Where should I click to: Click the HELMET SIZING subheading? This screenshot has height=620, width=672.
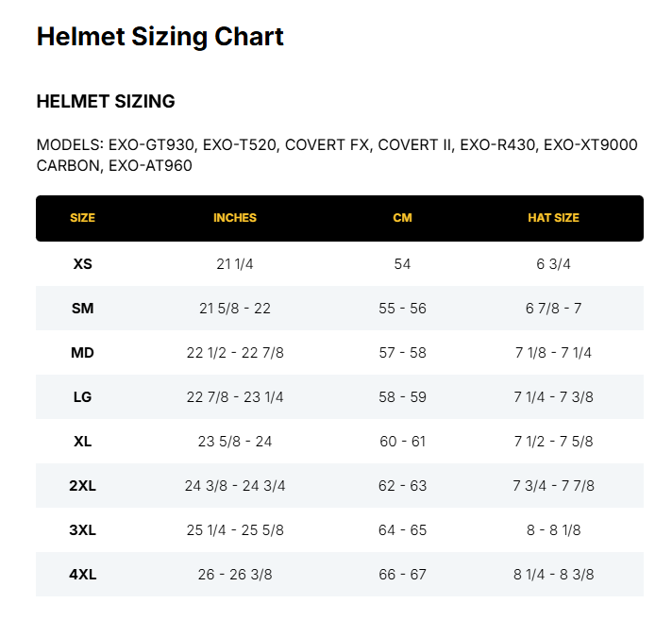coord(106,102)
